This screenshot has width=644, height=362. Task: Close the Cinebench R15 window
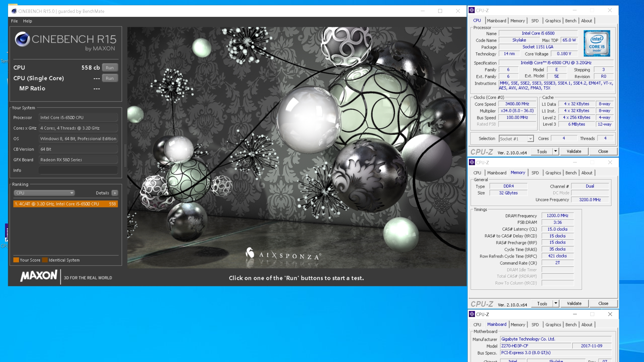point(458,11)
